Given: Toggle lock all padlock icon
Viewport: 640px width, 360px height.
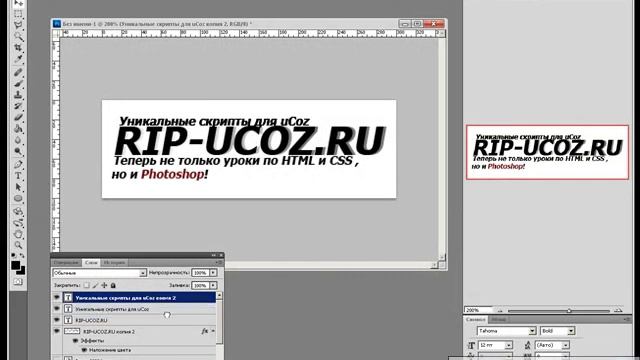Looking at the screenshot, I should [x=113, y=285].
